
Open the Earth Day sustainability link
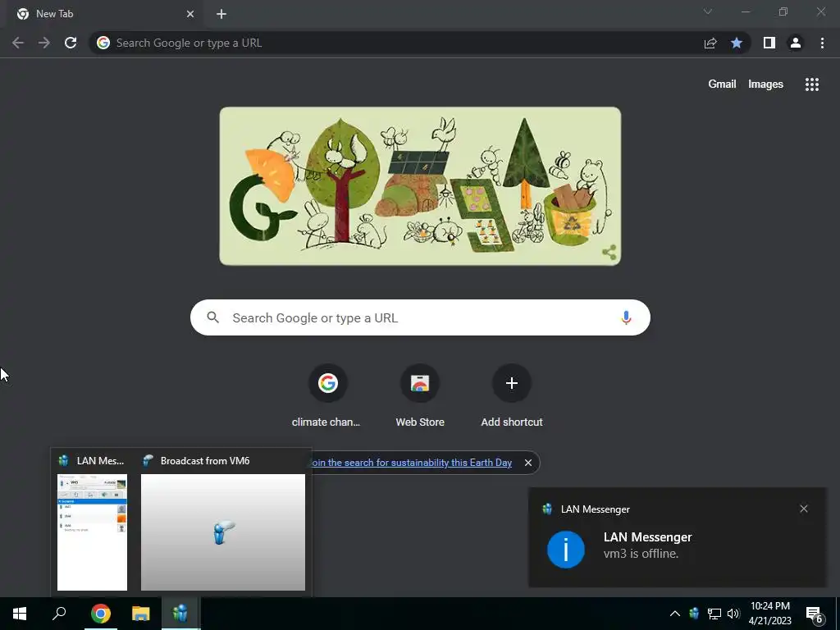412,463
